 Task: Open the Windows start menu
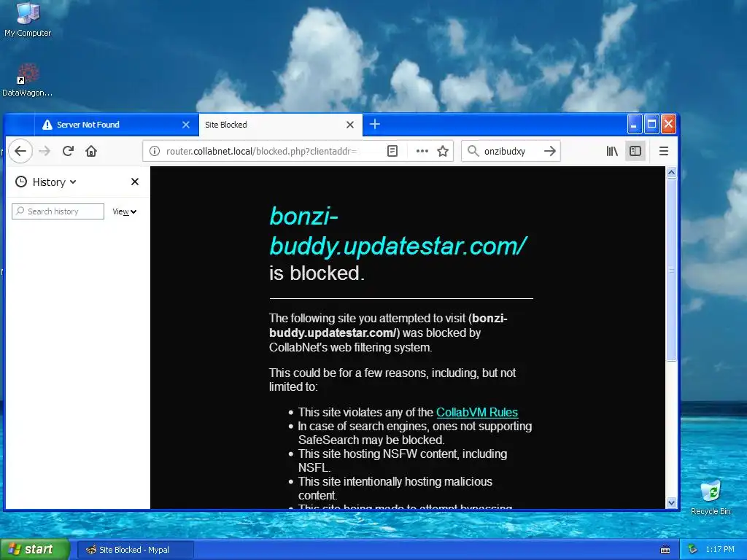[x=34, y=549]
